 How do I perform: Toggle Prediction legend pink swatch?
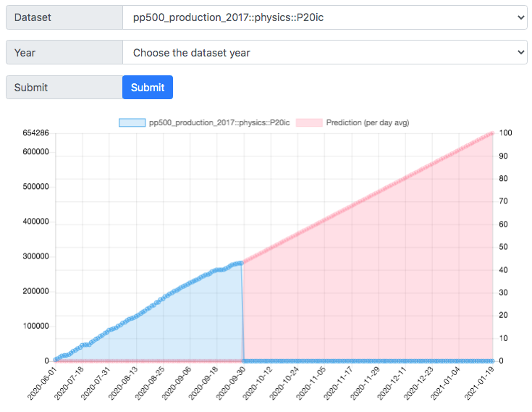tap(309, 122)
